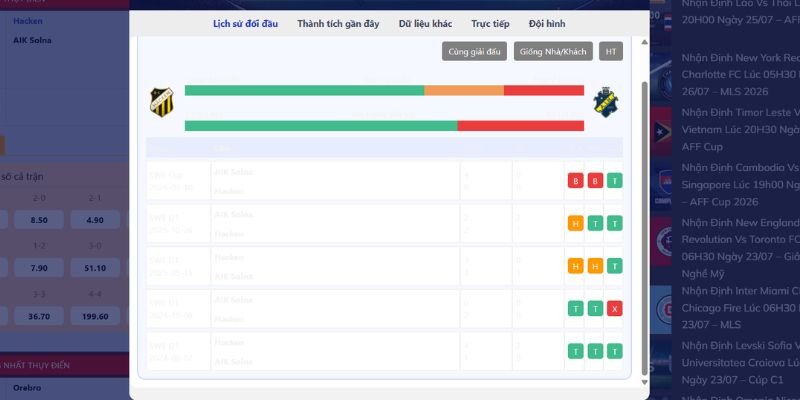Open the Inter Miami Chicago Fire article
The height and width of the screenshot is (400, 800).
tap(740, 308)
